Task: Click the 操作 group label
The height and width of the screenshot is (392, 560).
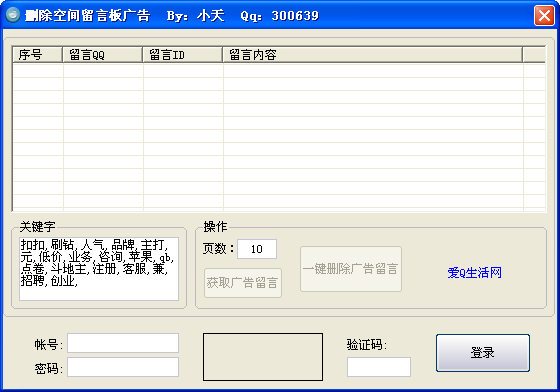Action: 215,227
